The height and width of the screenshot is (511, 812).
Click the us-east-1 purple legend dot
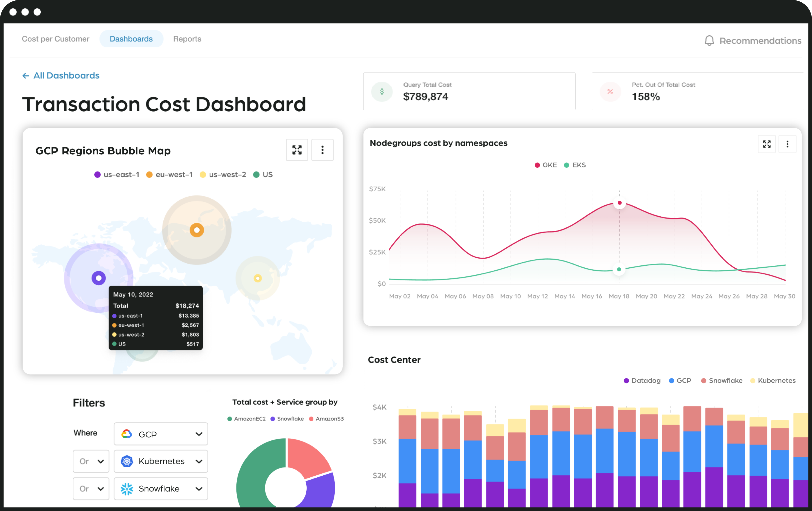98,174
